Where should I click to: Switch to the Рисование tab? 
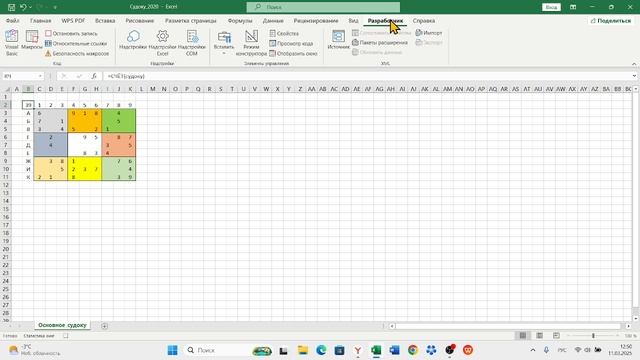pyautogui.click(x=140, y=20)
